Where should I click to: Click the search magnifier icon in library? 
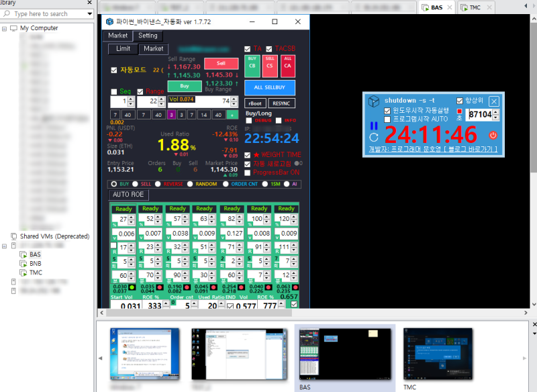coord(7,13)
